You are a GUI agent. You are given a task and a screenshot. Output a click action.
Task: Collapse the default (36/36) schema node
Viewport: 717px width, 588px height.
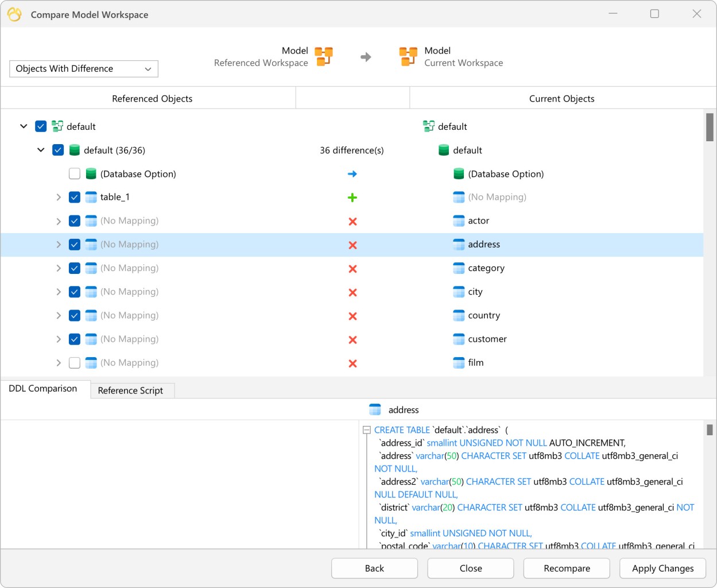[x=41, y=150]
